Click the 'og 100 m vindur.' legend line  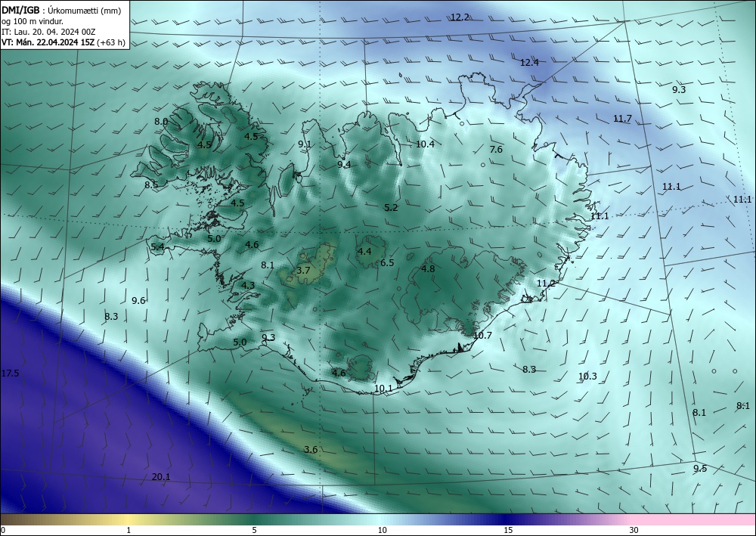click(33, 21)
